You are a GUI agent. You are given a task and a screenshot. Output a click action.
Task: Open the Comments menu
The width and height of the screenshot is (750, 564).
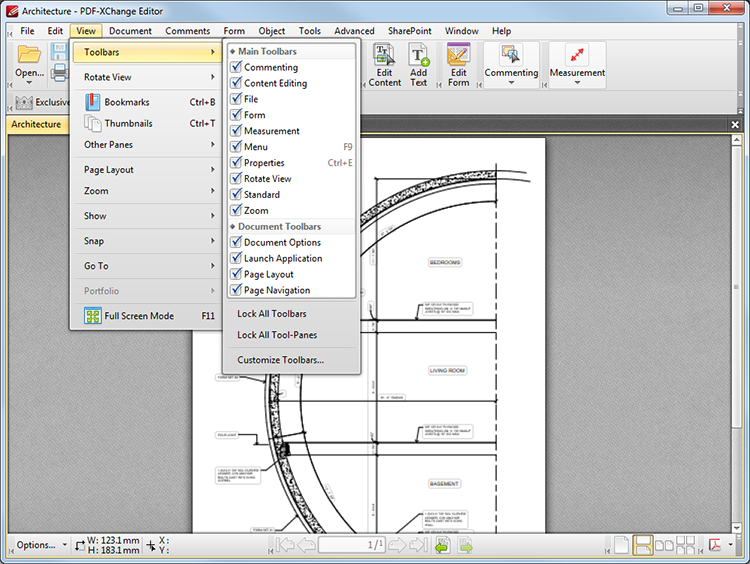[188, 31]
